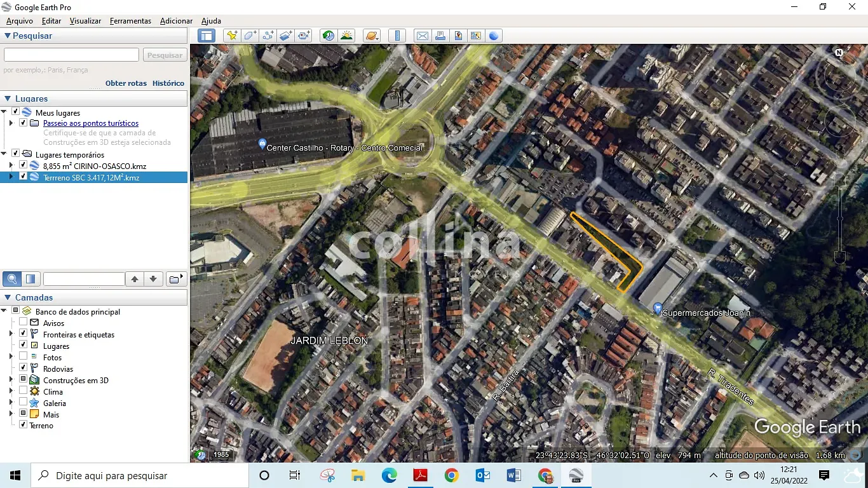Open the ruler measurement tool
This screenshot has width=868, height=488.
click(x=397, y=36)
